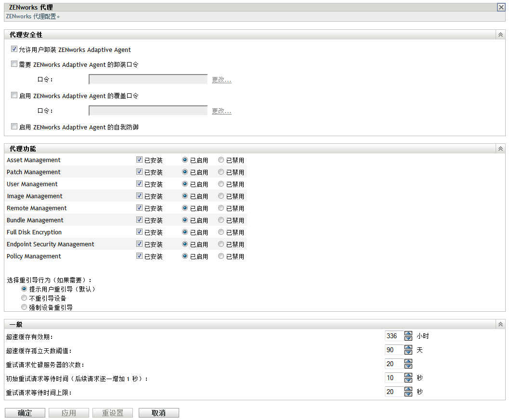Select 已启用 for Patch Management

[x=185, y=172]
